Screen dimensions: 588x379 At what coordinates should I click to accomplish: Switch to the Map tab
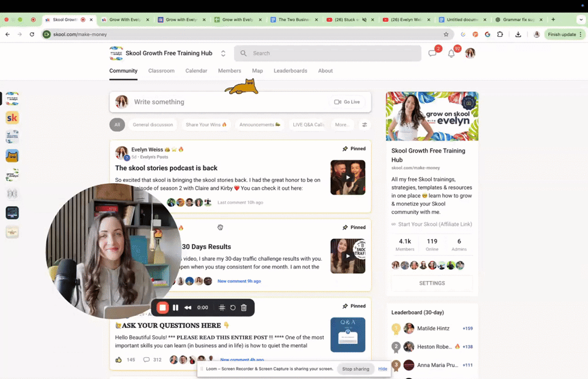257,71
